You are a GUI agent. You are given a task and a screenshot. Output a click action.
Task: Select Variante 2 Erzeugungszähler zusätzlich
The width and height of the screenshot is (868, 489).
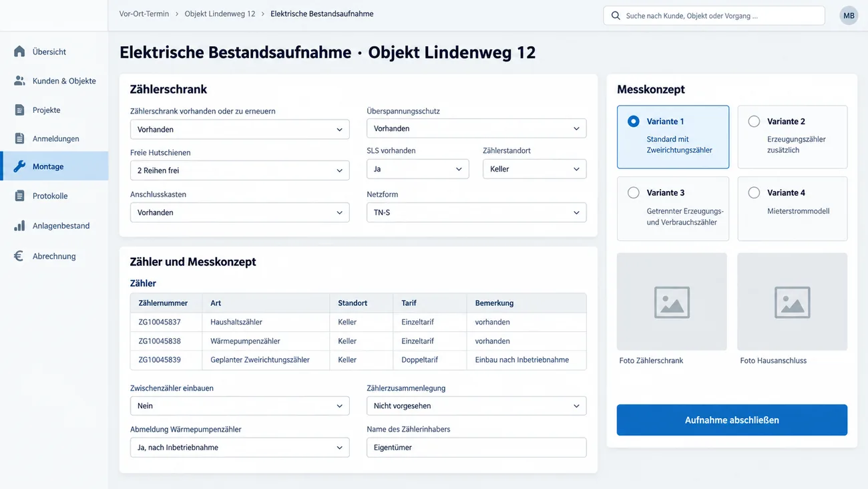pos(793,137)
